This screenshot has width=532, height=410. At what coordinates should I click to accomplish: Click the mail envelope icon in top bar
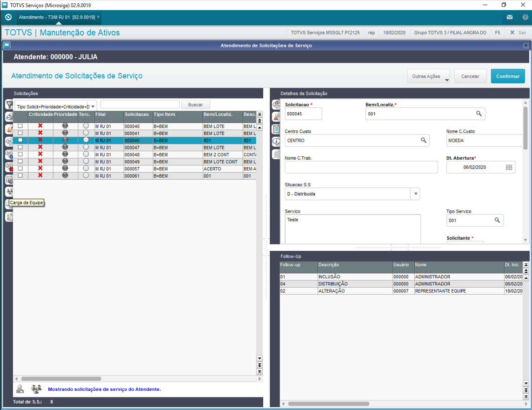[510, 17]
